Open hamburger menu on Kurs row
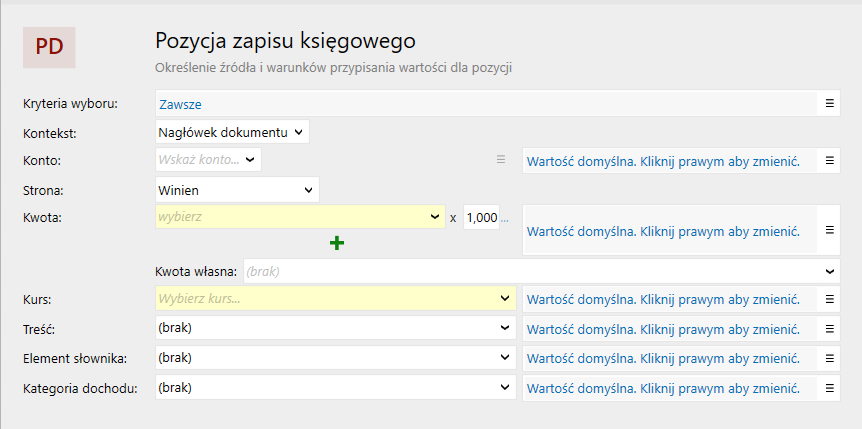The width and height of the screenshot is (862, 429). [828, 299]
